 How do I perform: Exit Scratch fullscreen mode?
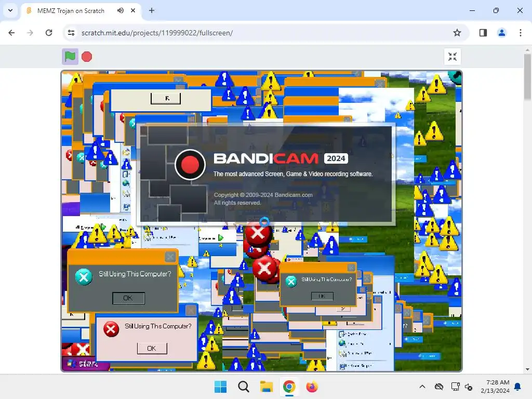[x=453, y=57]
